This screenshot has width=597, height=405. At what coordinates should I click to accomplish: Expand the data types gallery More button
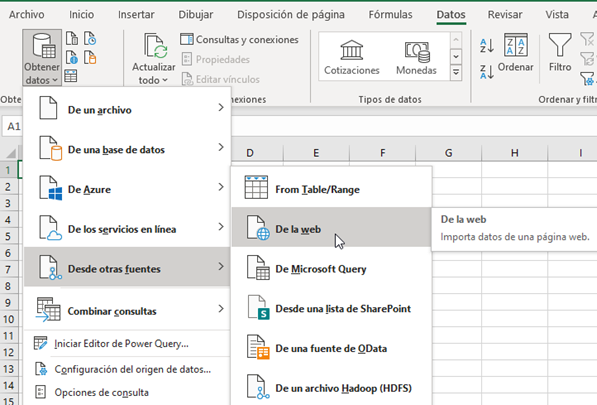coord(456,72)
